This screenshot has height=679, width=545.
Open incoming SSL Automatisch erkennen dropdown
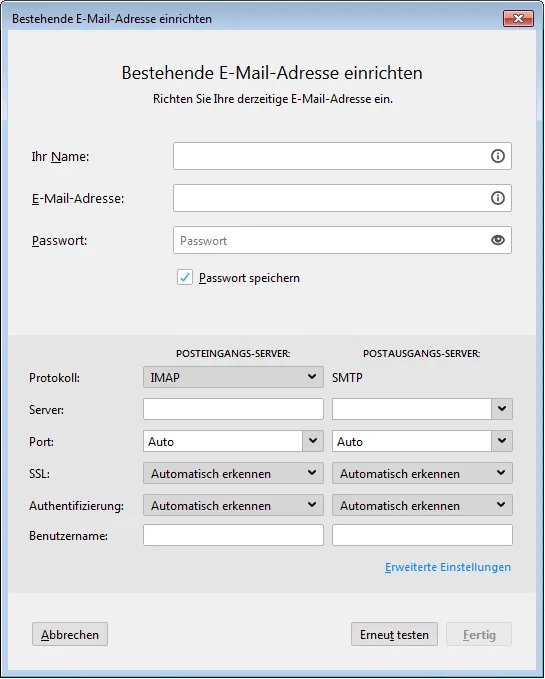pos(233,473)
